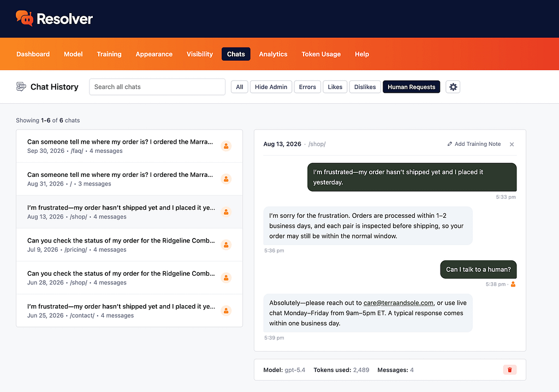Screen dimensions: 559x392
Task: Open the Help tab
Action: [362, 54]
